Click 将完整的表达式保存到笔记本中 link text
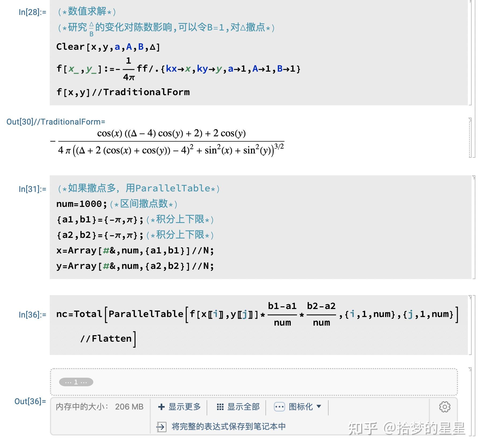Viewport: 478px width, 448px height. coord(229,426)
